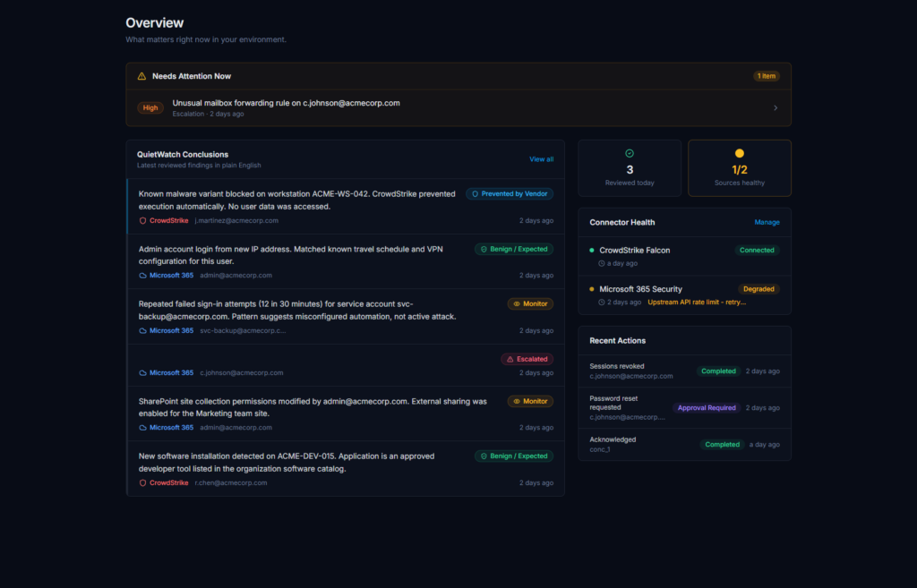Expand the high-severity alert using the chevron arrow
The image size is (917, 588).
coord(776,108)
